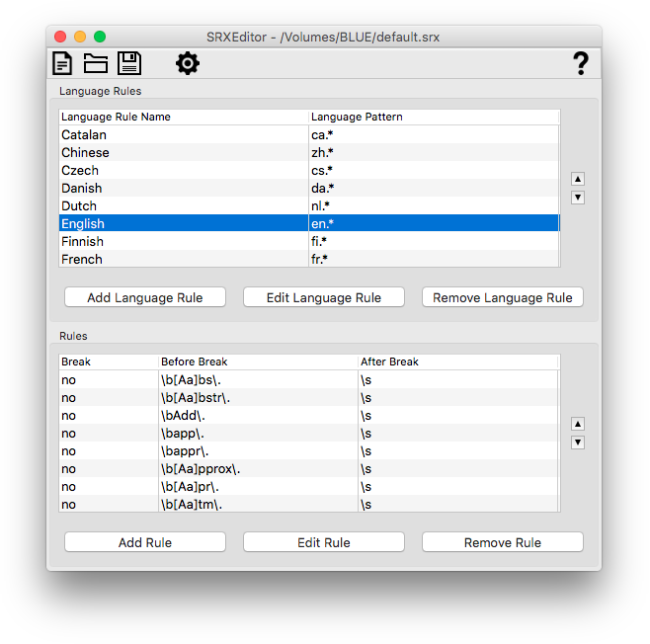Click 'no' Break cell of \bAdd\. rule
Image resolution: width=650 pixels, height=644 pixels.
109,415
